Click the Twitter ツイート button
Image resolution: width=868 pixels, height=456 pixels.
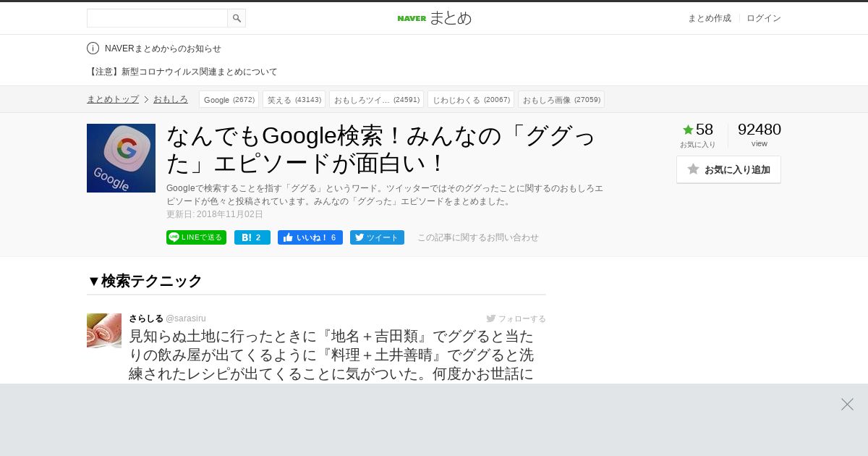point(377,237)
